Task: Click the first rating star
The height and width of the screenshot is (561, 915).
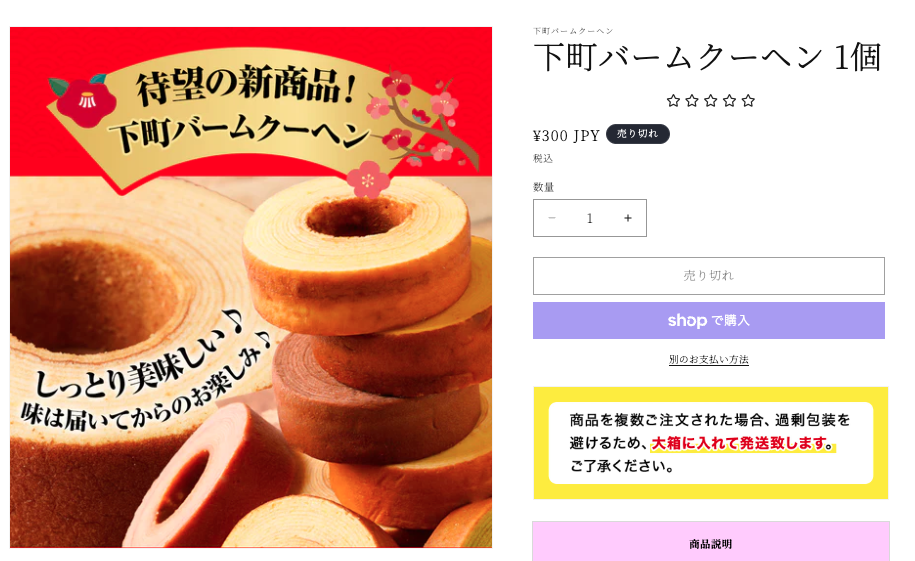Action: click(x=673, y=101)
